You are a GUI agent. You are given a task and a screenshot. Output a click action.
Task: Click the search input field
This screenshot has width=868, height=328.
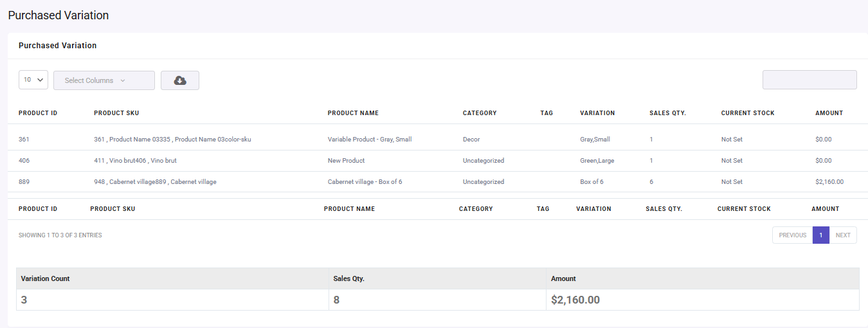coord(809,80)
